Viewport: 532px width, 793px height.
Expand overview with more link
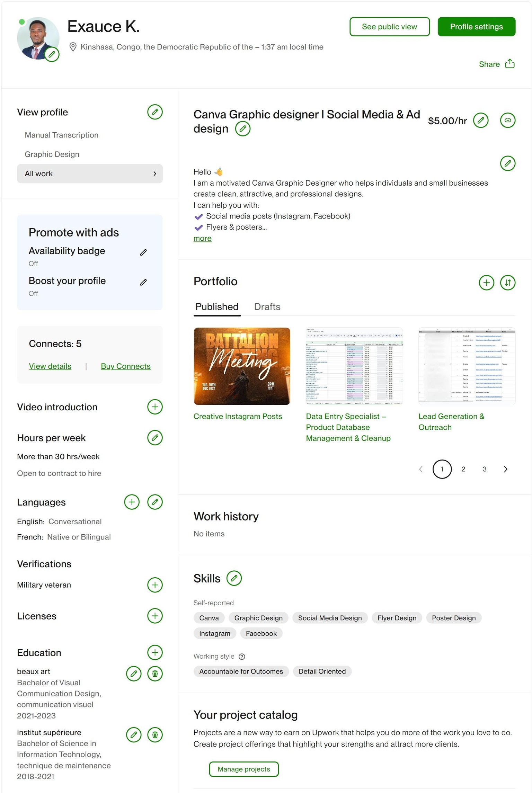pos(203,239)
